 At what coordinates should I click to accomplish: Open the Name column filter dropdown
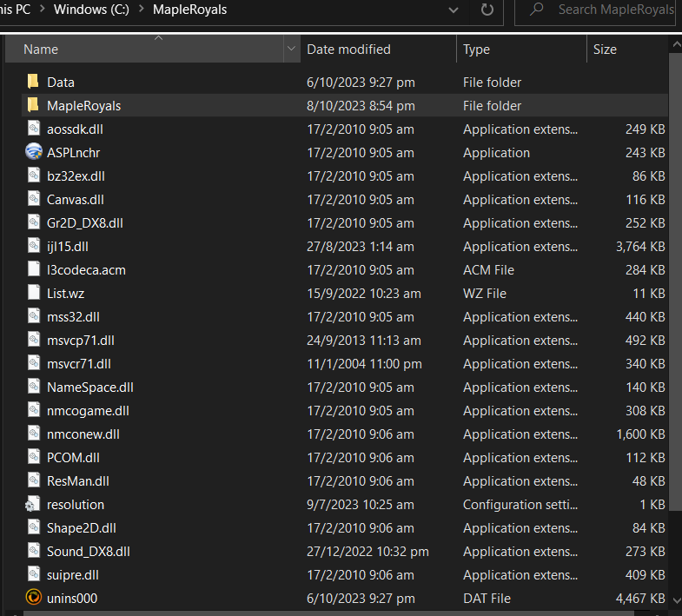point(291,49)
